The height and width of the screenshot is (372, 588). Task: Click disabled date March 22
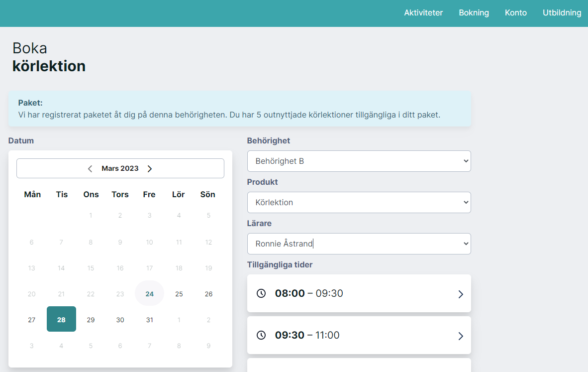point(91,294)
